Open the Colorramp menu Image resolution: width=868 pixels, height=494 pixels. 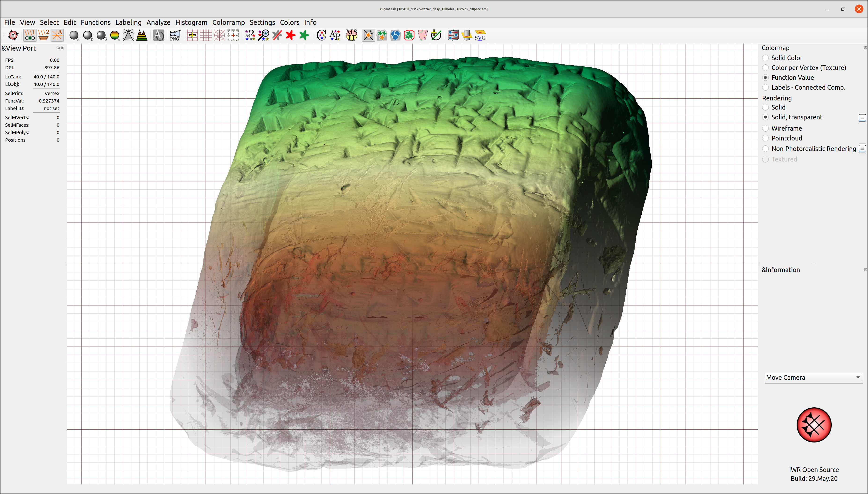tap(228, 22)
